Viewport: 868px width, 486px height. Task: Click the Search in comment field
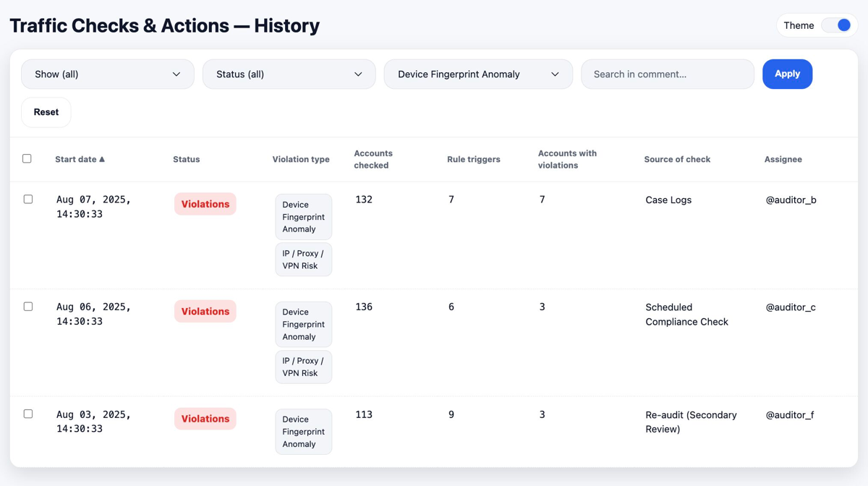(667, 74)
